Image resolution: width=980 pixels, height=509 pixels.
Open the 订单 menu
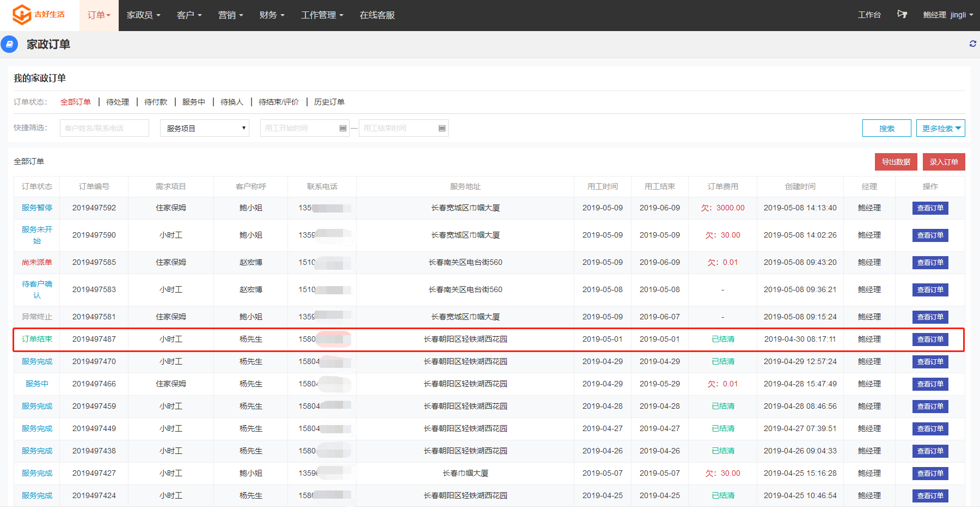pos(99,15)
